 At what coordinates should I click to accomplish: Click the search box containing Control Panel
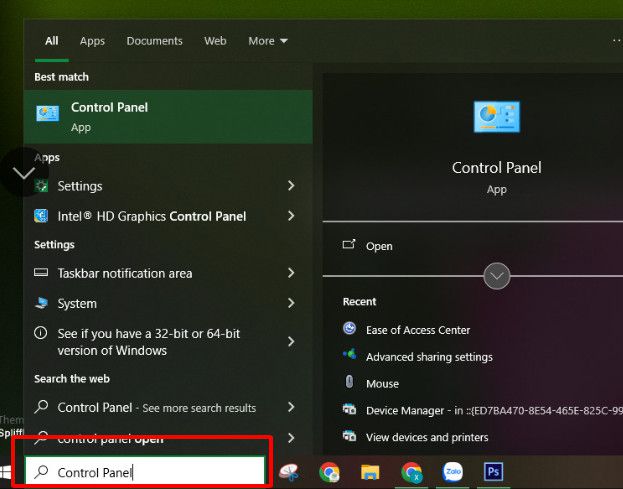tap(145, 470)
